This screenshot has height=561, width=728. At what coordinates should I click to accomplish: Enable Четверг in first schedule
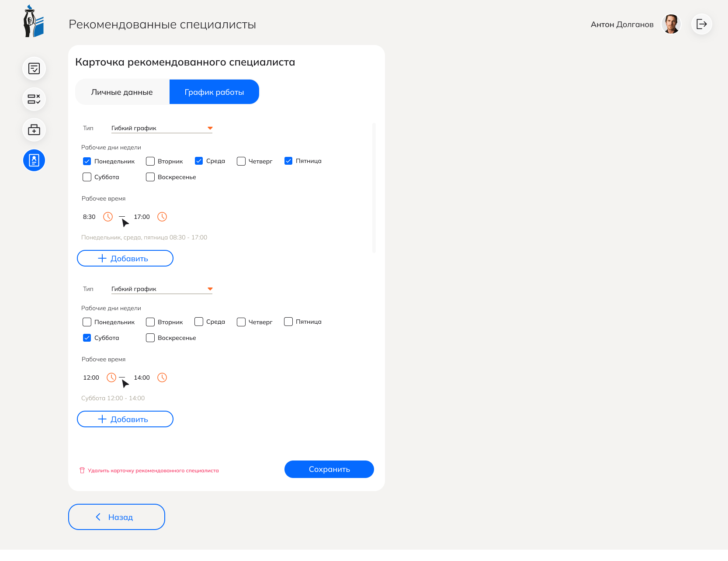tap(241, 161)
